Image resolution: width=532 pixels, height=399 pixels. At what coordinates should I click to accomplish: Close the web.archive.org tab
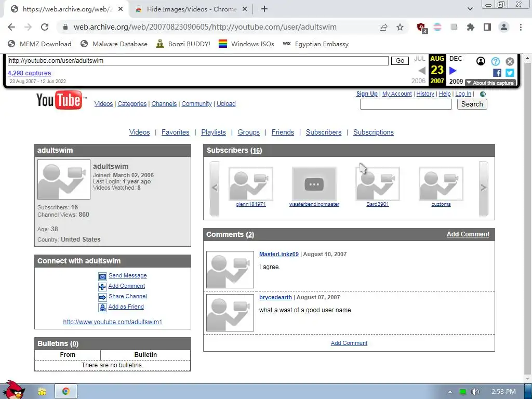(x=121, y=9)
